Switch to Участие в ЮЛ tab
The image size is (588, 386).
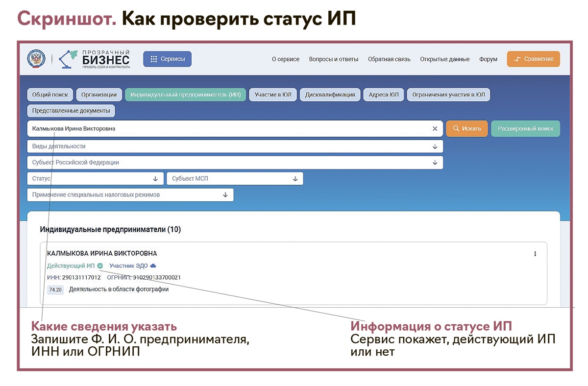pos(273,95)
